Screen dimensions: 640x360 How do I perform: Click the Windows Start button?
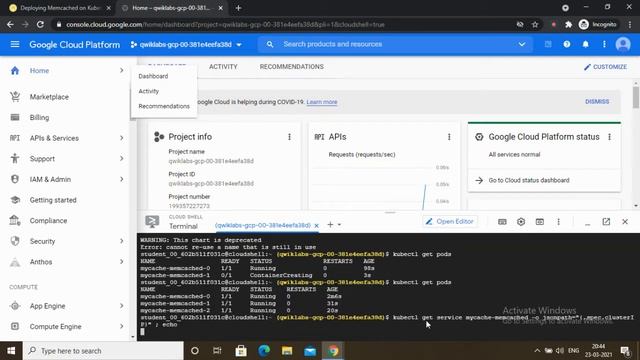click(11, 351)
